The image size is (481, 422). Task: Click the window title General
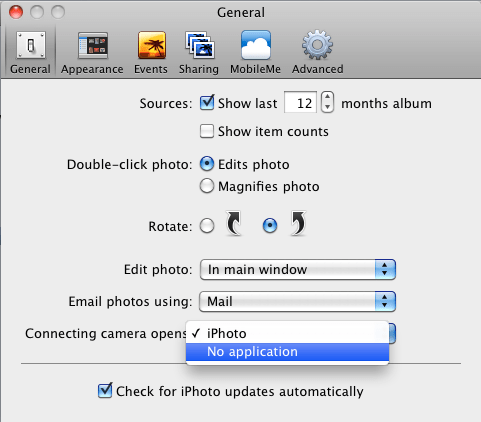pyautogui.click(x=241, y=13)
